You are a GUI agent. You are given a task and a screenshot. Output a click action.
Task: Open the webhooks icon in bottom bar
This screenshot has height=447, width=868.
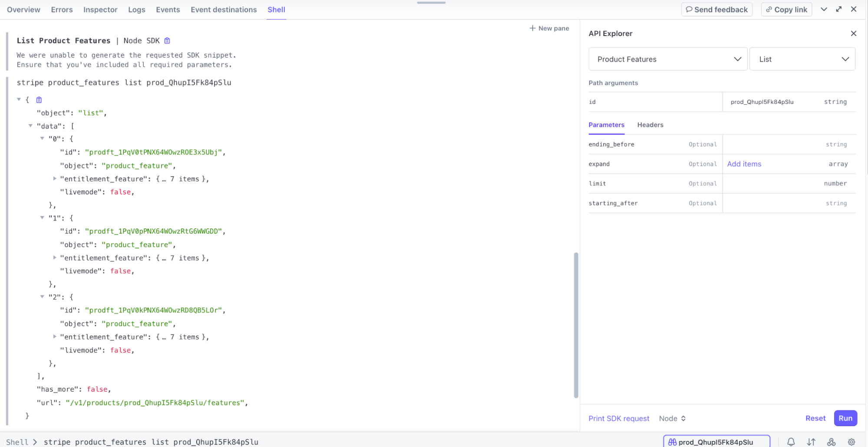click(x=831, y=442)
